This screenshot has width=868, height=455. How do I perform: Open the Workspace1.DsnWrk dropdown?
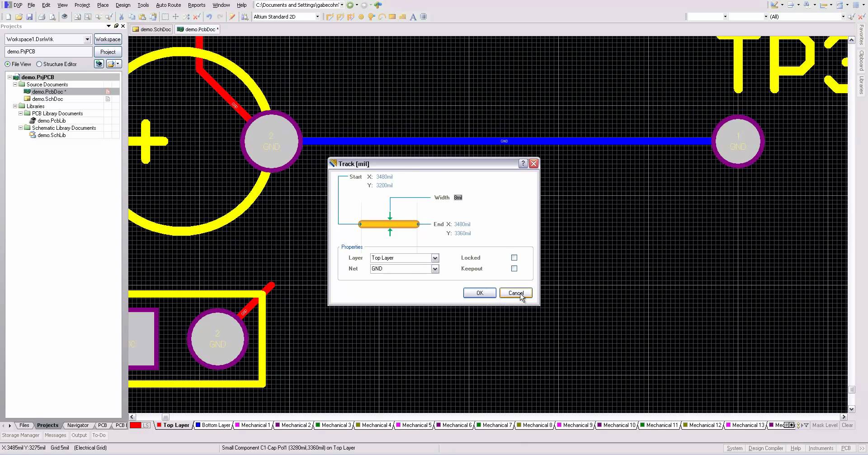[x=87, y=39]
